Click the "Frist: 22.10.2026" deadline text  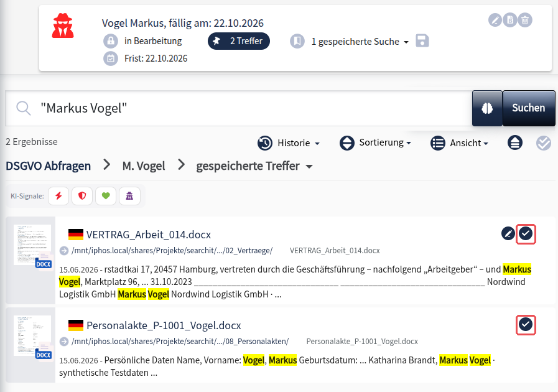coord(156,58)
